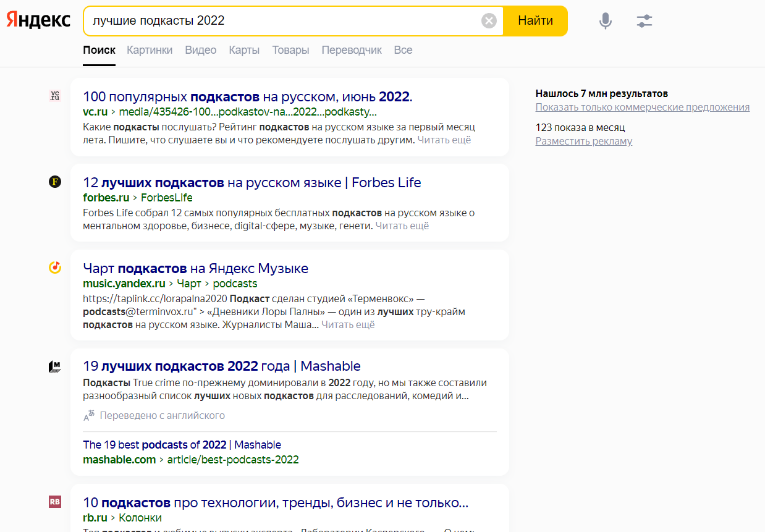Click Читать ещё in Яндекс Музыка result
This screenshot has width=765, height=532.
tap(348, 325)
